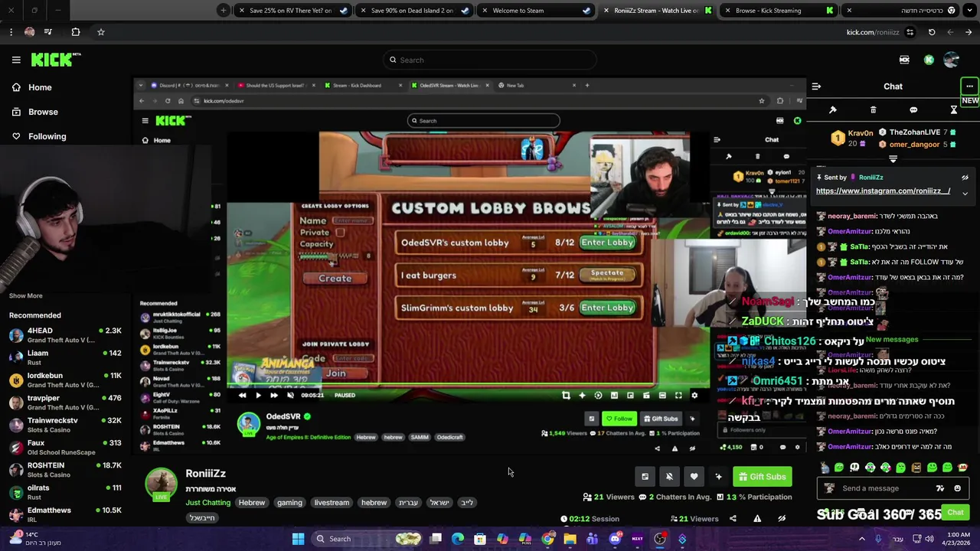Screen dimensions: 980x551
Task: Click the sparkle icon next to Gift Subs
Action: (718, 477)
